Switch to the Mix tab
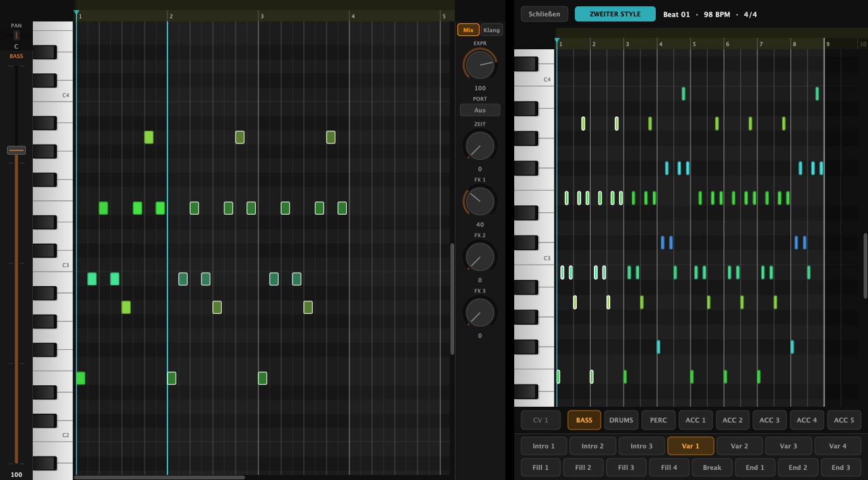The width and height of the screenshot is (868, 480). tap(468, 30)
